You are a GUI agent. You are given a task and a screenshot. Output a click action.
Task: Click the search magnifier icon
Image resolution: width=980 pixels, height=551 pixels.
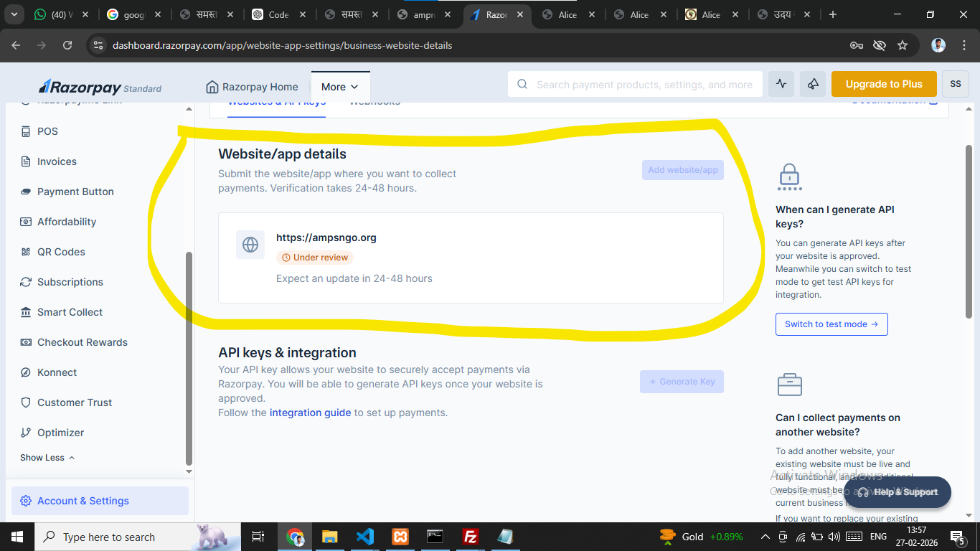(522, 84)
